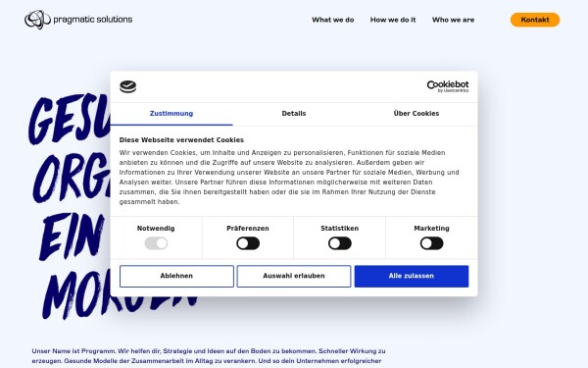Enable the Marketing cookie switch
The image size is (588, 368).
coord(431,243)
